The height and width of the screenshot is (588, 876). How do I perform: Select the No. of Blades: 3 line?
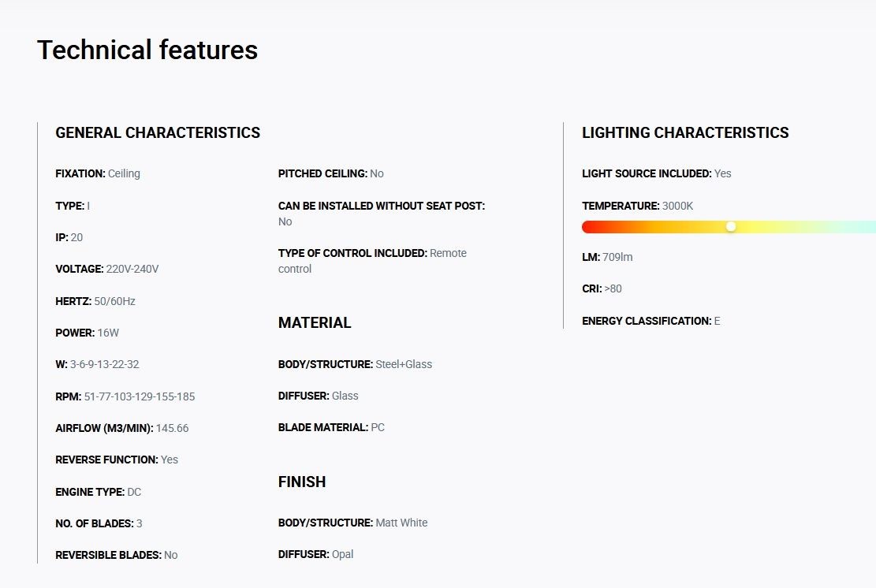tap(99, 524)
